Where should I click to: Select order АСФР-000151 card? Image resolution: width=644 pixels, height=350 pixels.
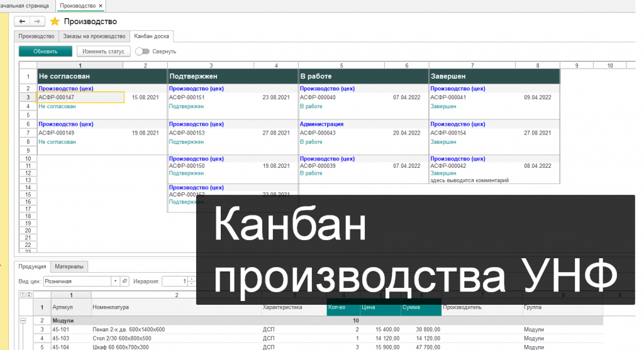click(186, 97)
